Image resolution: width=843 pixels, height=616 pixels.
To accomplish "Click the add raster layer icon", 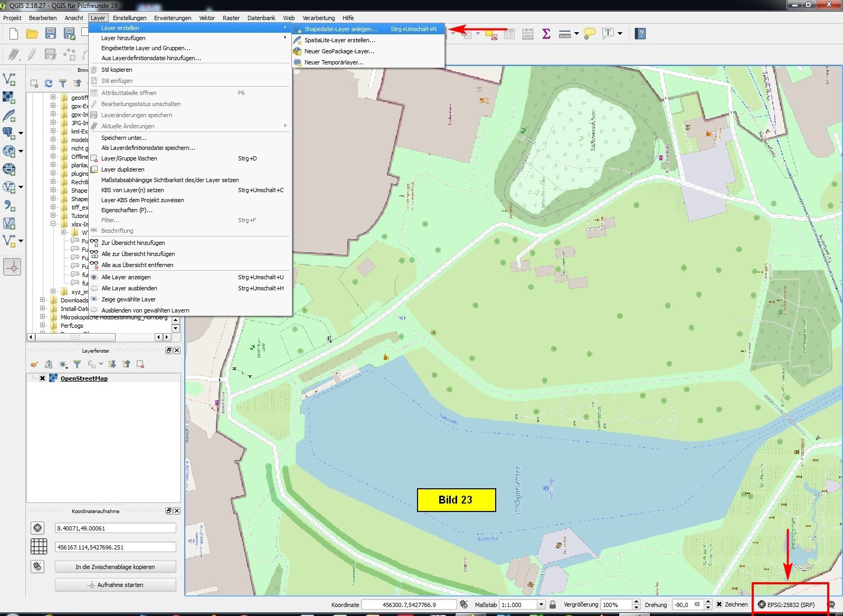I will click(9, 97).
